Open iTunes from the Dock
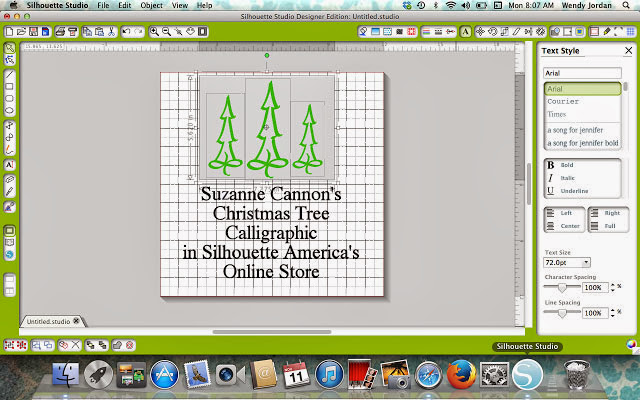The image size is (640, 400). [x=329, y=375]
